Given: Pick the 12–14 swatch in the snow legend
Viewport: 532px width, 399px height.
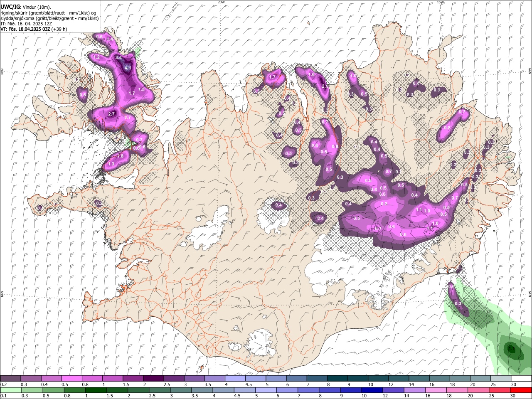Looking at the screenshot, I should coord(399,379).
